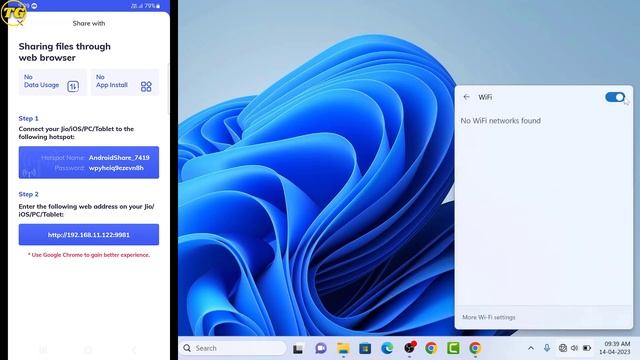Image resolution: width=640 pixels, height=360 pixels.
Task: Tap the No Data Usage card
Action: point(53,82)
